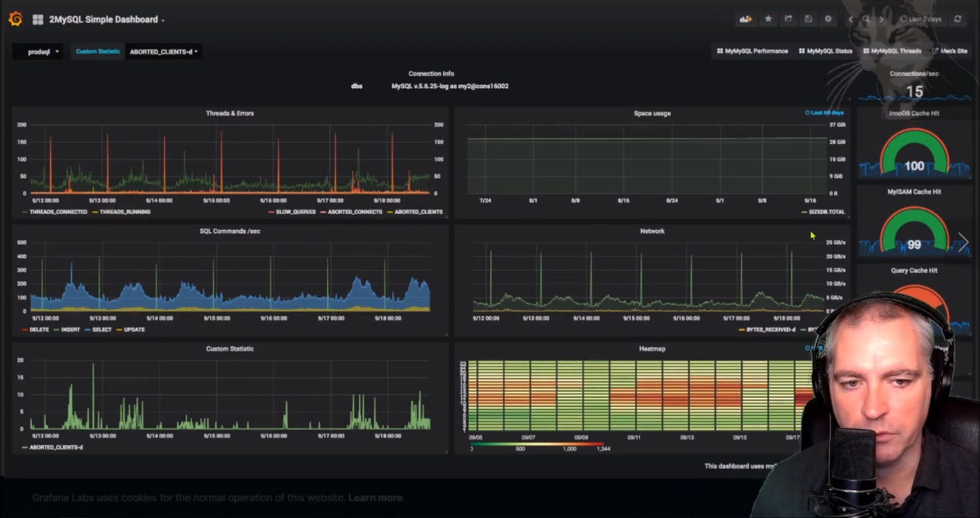
Task: Click the Add panel chart icon
Action: click(745, 19)
